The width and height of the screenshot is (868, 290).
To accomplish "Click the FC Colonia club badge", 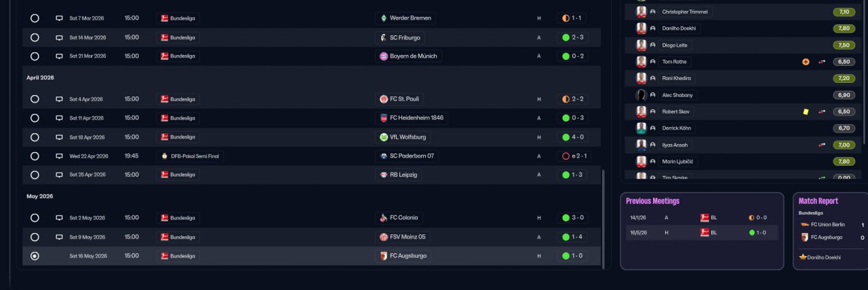I will pos(384,218).
